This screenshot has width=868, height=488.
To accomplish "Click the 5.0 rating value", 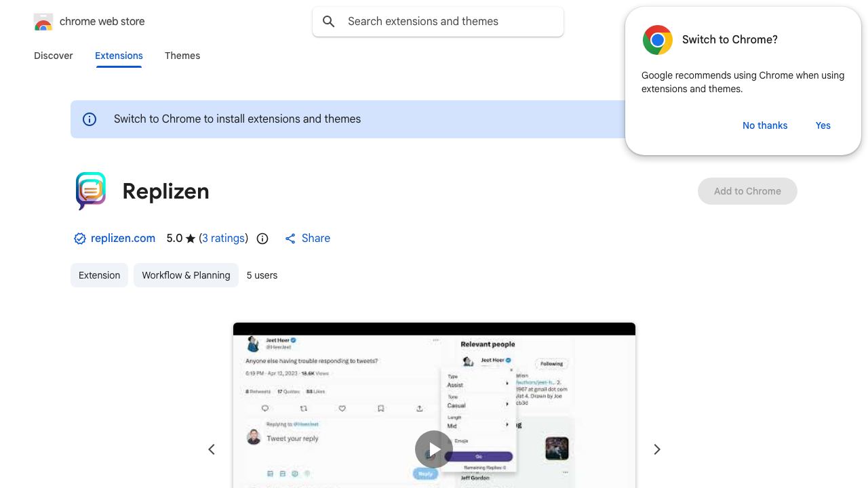I will (174, 239).
